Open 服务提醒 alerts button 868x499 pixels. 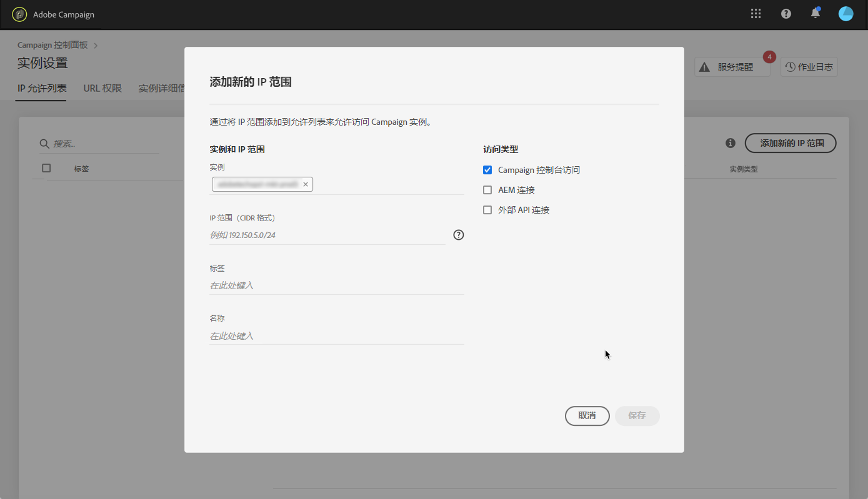732,67
